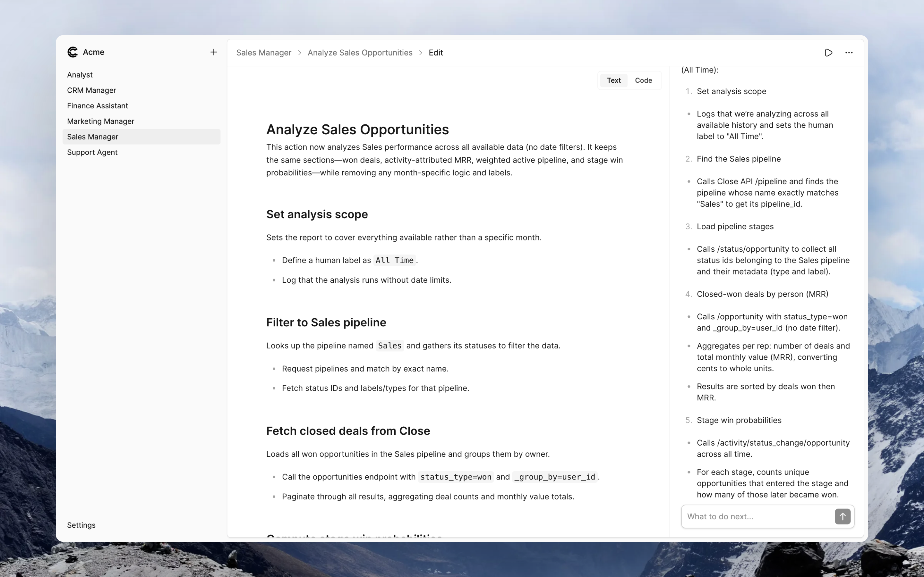Open Settings at the sidebar bottom
This screenshot has width=924, height=577.
tap(81, 525)
